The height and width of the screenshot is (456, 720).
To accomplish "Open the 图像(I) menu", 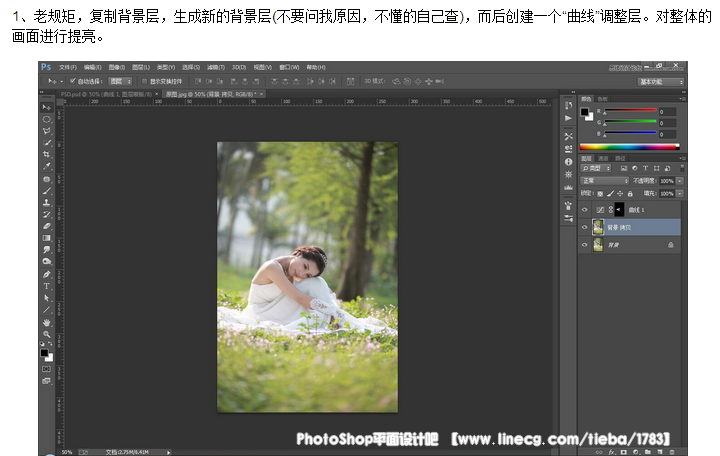I will [x=117, y=68].
